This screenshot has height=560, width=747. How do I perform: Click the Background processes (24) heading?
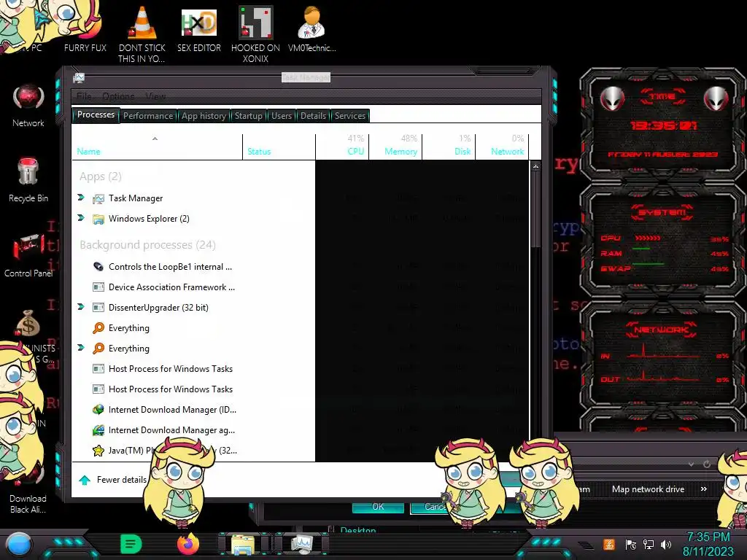coord(147,245)
